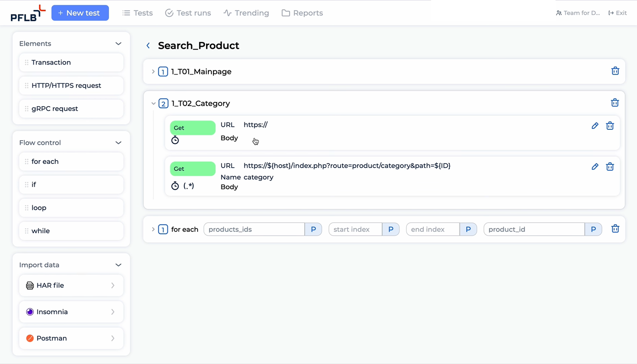637x364 pixels.
Task: Expand the 1_T01_Mainpage transaction
Action: pyautogui.click(x=153, y=72)
